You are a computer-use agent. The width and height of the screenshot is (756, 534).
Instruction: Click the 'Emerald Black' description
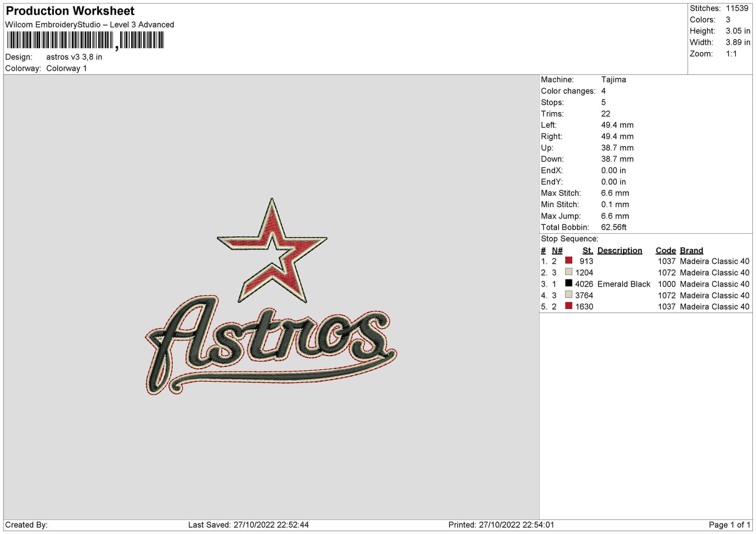(x=624, y=285)
